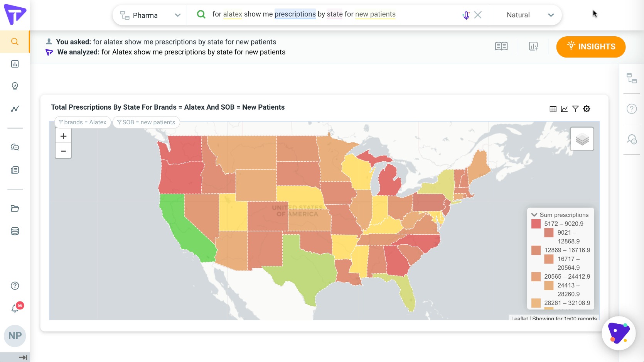Open the chart filter funnel icon

pos(575,109)
